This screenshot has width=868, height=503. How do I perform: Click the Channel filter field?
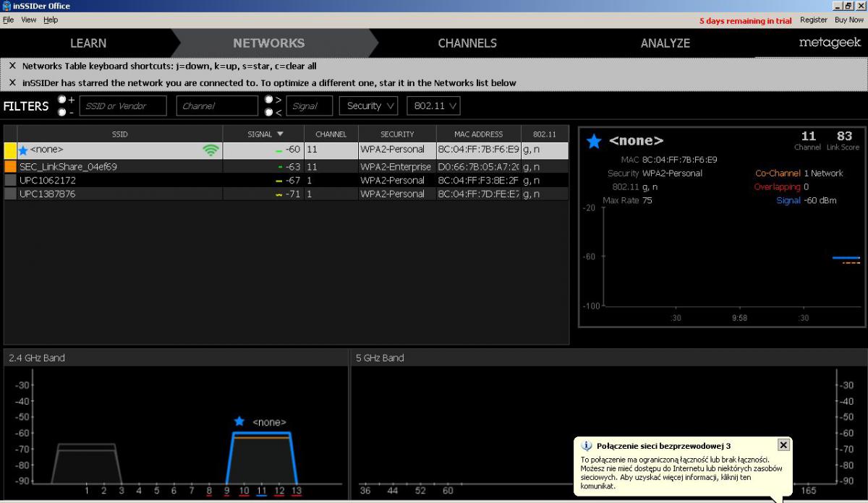coord(217,106)
